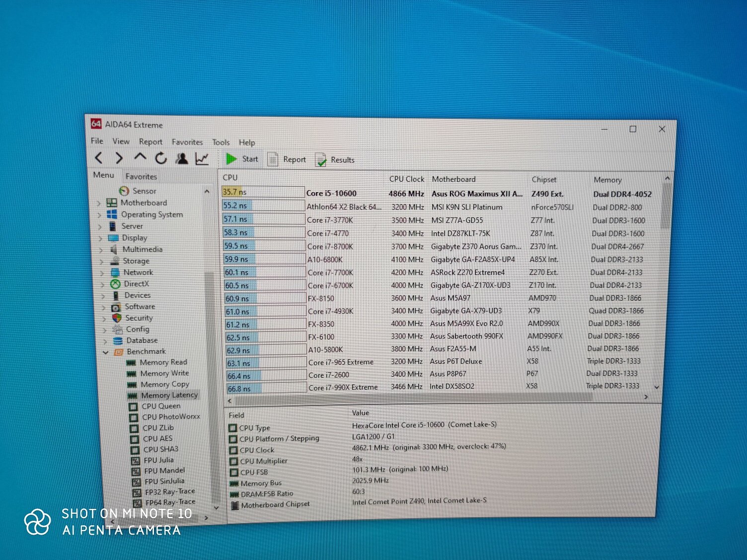
Task: Click the CPU Type field icon
Action: 232,427
